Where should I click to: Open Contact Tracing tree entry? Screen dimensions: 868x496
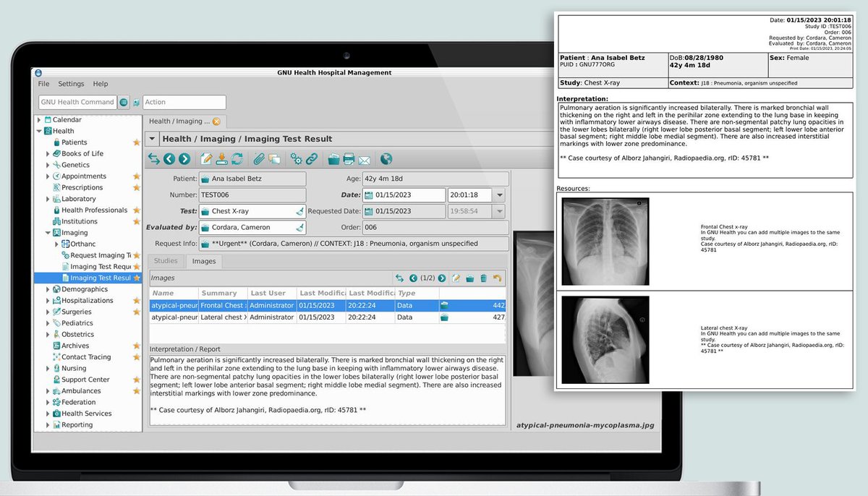click(x=86, y=357)
